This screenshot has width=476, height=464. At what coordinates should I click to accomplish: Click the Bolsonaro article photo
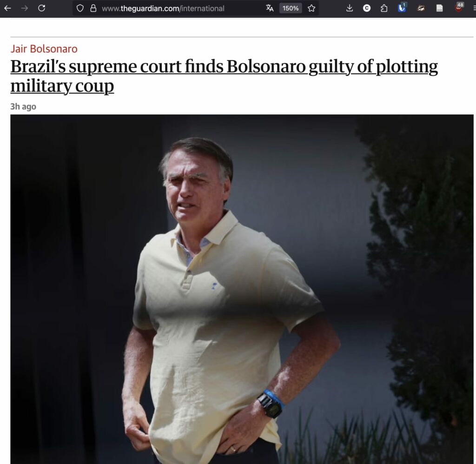(x=242, y=289)
